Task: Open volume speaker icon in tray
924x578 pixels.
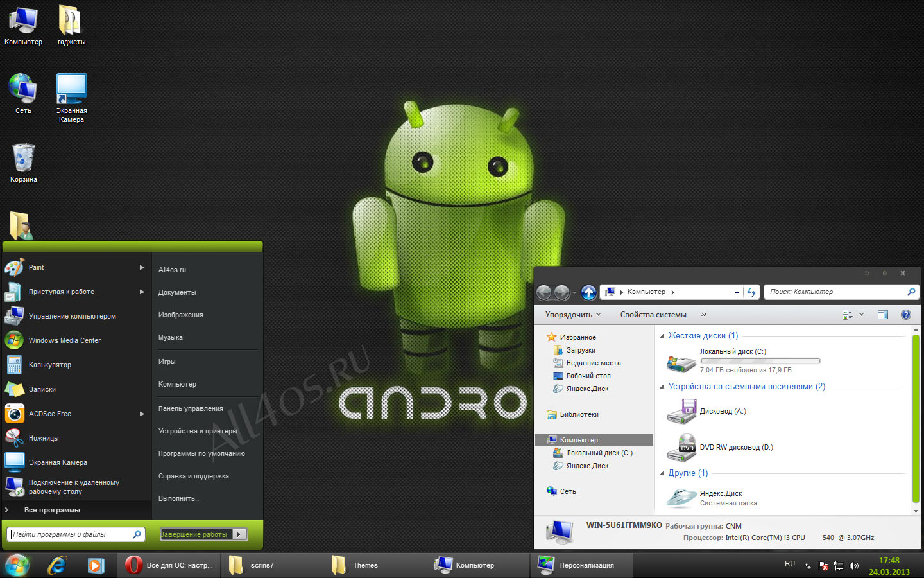Action: [854, 566]
